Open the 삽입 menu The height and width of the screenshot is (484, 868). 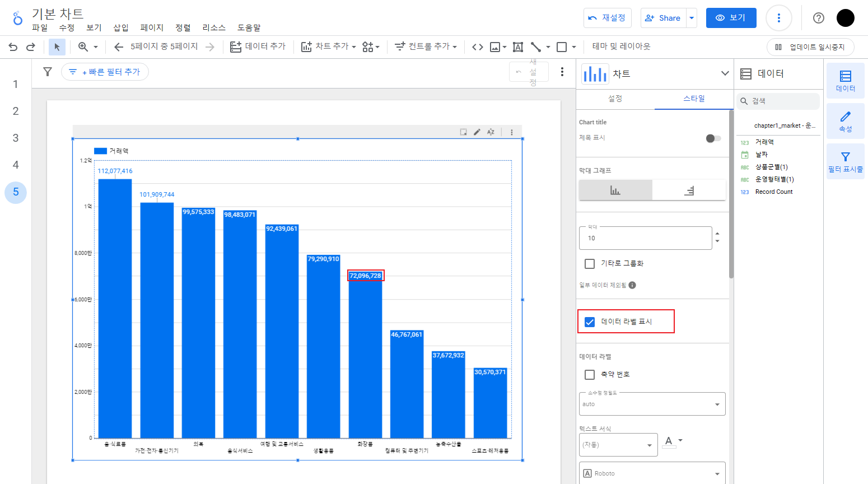point(121,27)
